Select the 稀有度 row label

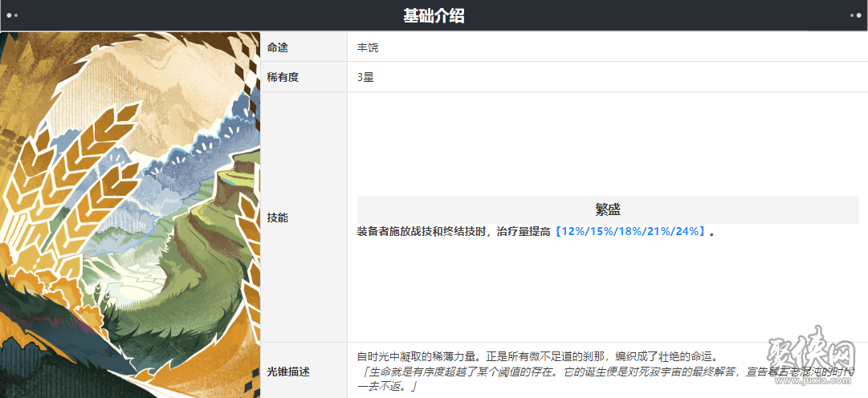pyautogui.click(x=283, y=78)
